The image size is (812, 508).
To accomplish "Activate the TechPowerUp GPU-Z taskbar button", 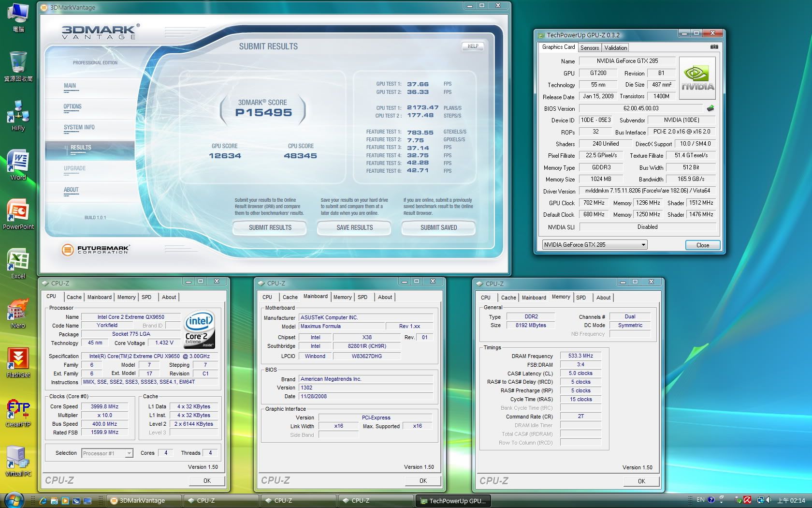I will (x=453, y=501).
